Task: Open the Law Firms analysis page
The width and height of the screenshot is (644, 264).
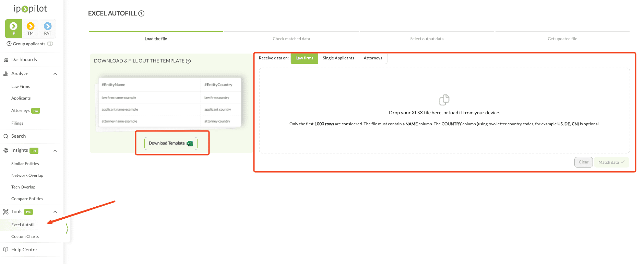Action: click(21, 87)
